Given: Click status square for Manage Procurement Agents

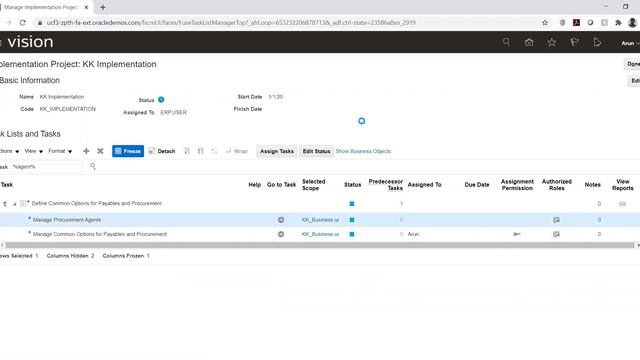Looking at the screenshot, I should [352, 220].
